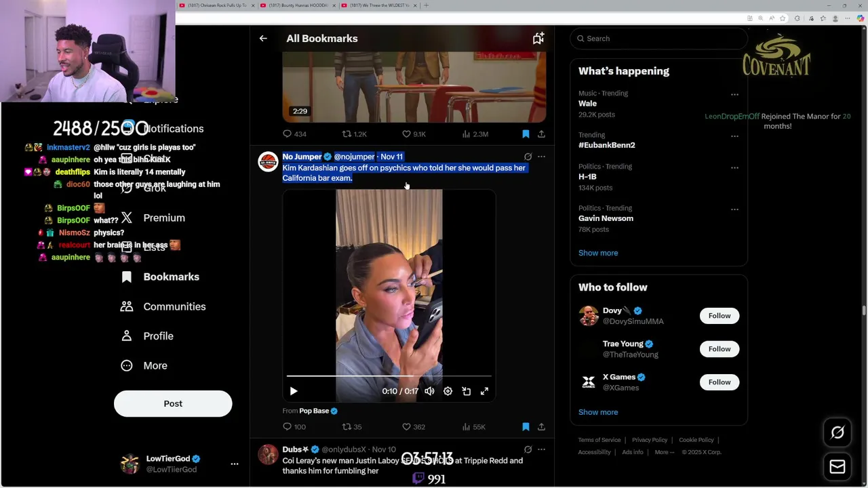This screenshot has height=488, width=868.
Task: Open the Privacy Policy link
Action: (650, 441)
